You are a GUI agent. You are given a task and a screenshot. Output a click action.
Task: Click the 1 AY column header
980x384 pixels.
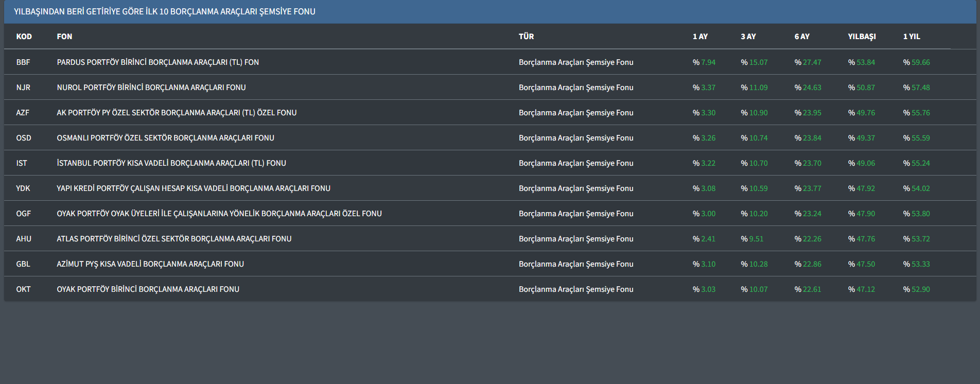(700, 37)
